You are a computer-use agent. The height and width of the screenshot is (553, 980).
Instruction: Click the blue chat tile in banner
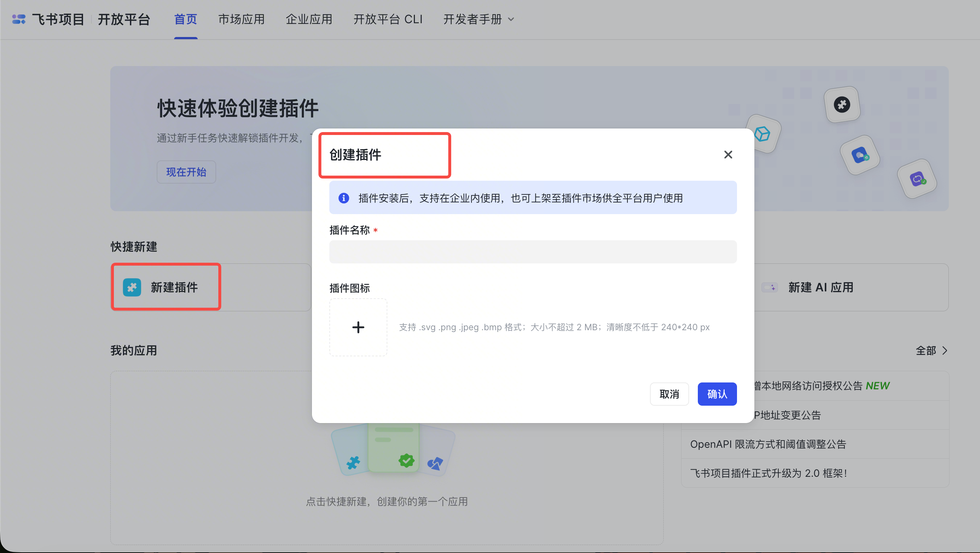(x=859, y=155)
